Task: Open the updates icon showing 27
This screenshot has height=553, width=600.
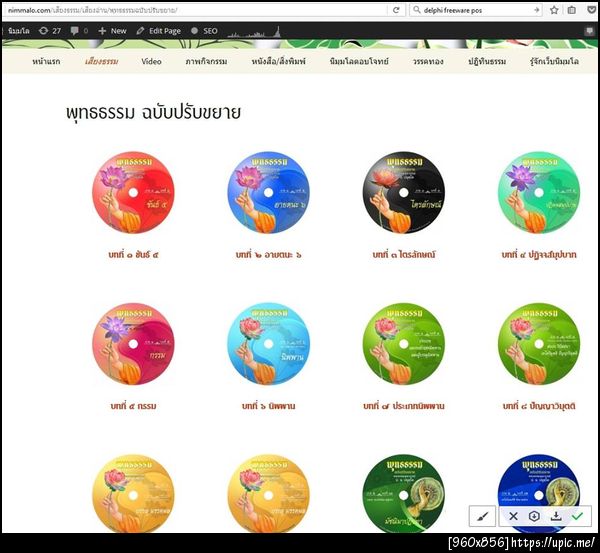Action: tap(50, 31)
